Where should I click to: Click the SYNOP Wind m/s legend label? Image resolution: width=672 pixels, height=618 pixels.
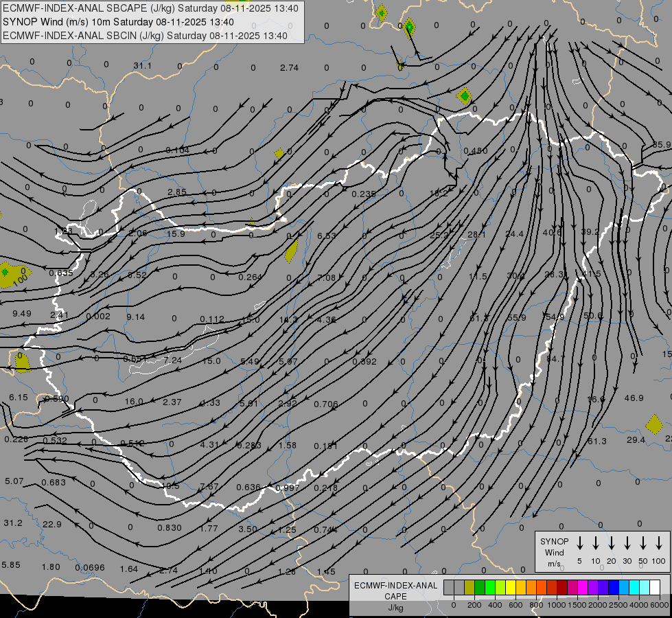click(554, 553)
